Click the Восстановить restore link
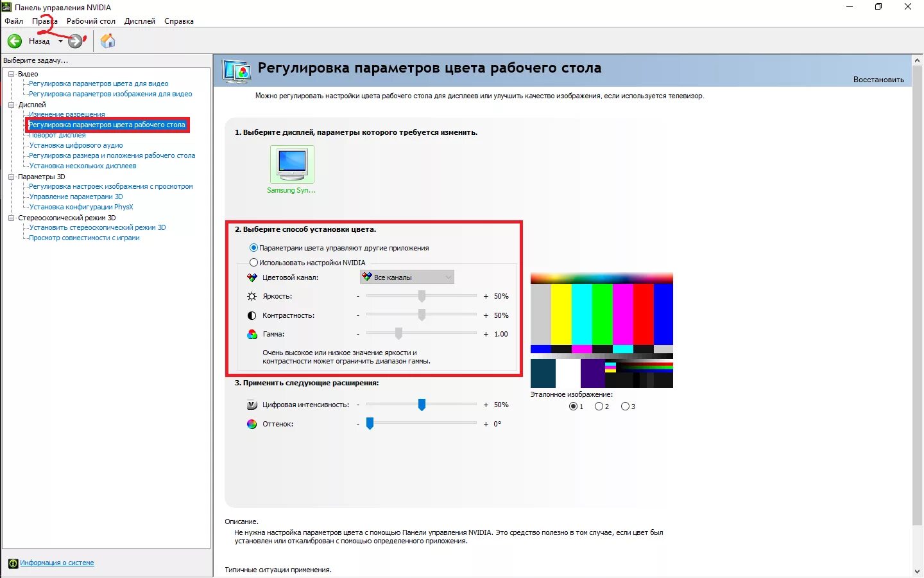This screenshot has height=578, width=924. [878, 80]
